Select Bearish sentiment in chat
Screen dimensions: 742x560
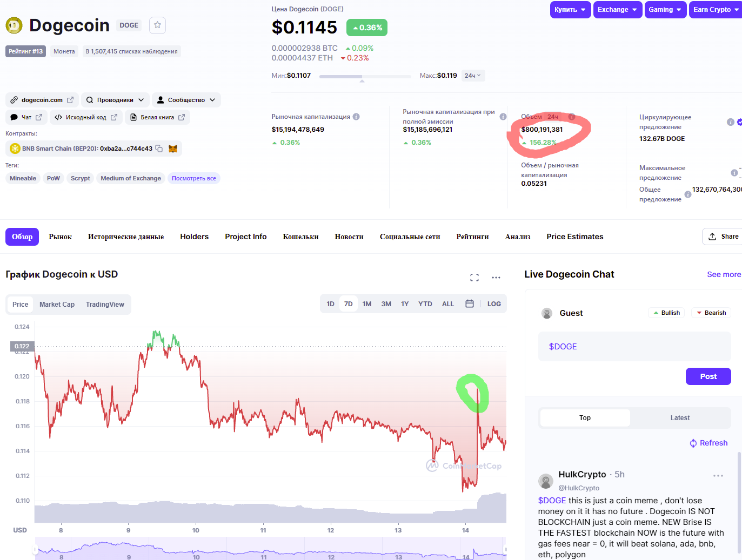[711, 313]
